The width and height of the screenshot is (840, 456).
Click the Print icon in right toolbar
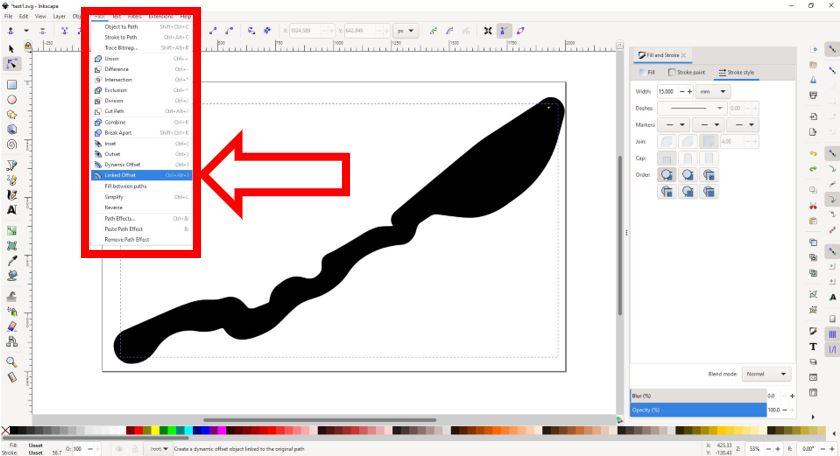point(813,95)
